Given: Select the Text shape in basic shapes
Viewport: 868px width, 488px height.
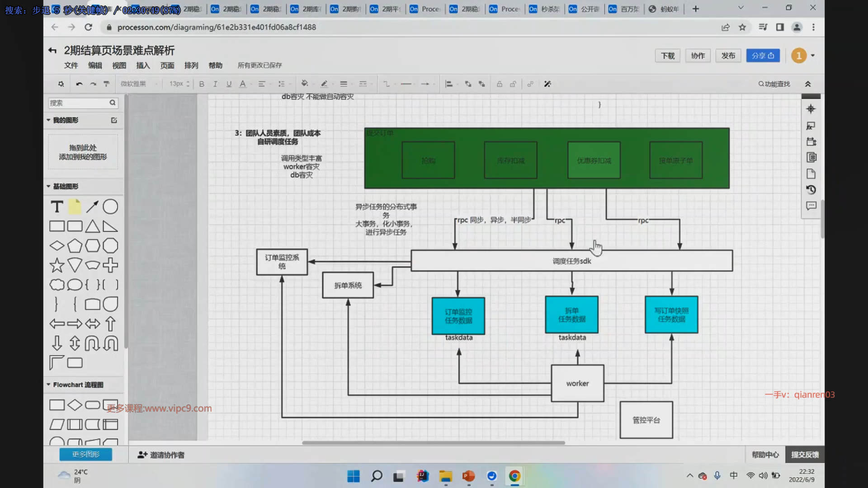Looking at the screenshot, I should 57,207.
